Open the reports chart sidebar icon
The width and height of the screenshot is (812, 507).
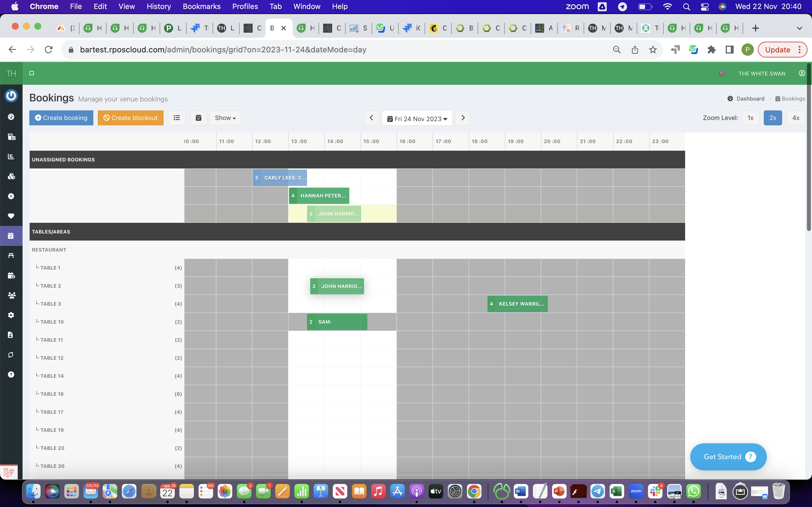tap(11, 157)
